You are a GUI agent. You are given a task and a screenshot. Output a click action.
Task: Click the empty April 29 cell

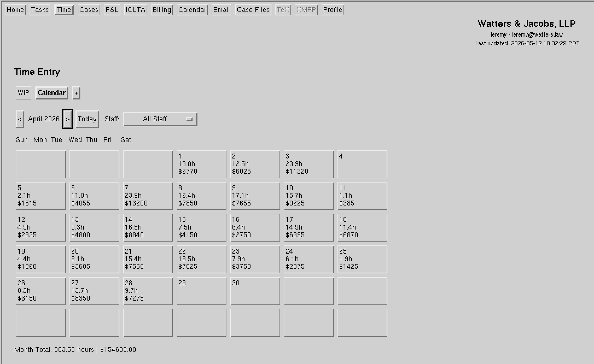coord(202,291)
